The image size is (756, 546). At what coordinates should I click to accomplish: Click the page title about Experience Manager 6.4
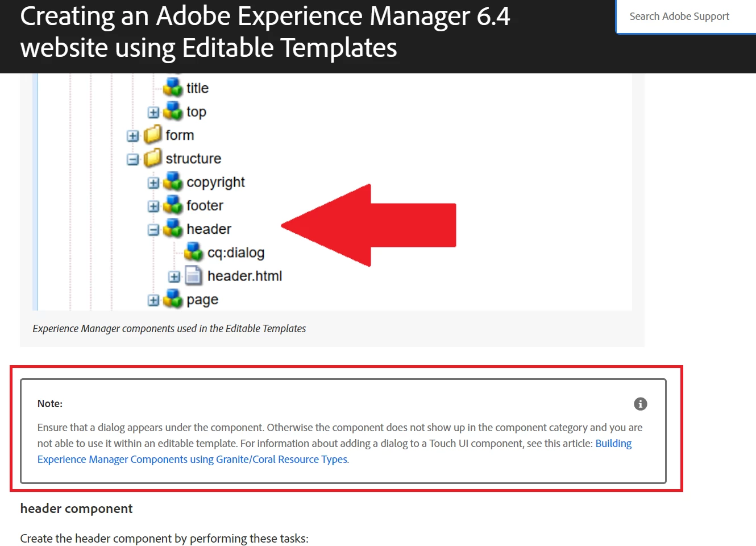[x=265, y=32]
